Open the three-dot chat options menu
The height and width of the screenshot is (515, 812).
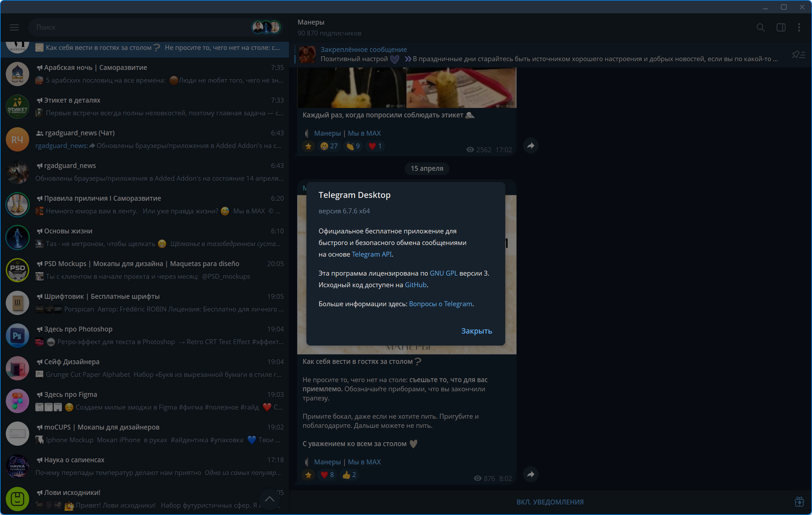tap(799, 27)
